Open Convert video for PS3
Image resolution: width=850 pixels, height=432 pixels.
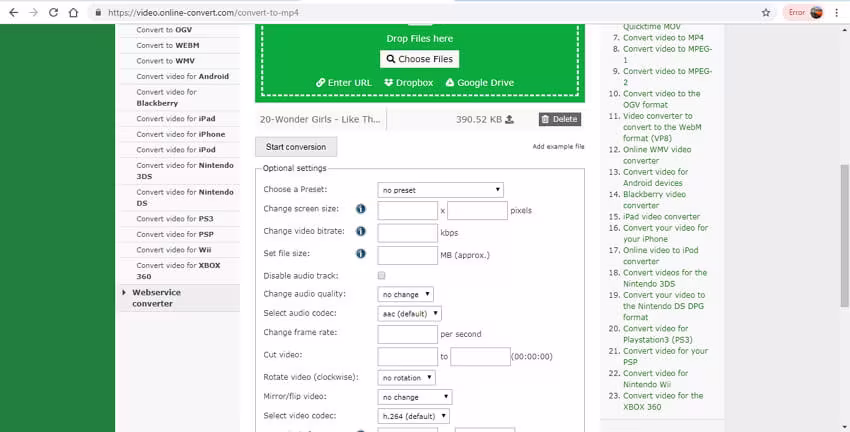pyautogui.click(x=175, y=218)
